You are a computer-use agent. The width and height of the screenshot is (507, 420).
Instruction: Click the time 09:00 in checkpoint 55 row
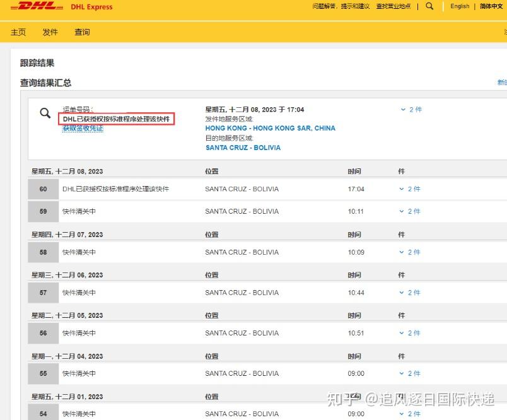tap(356, 373)
